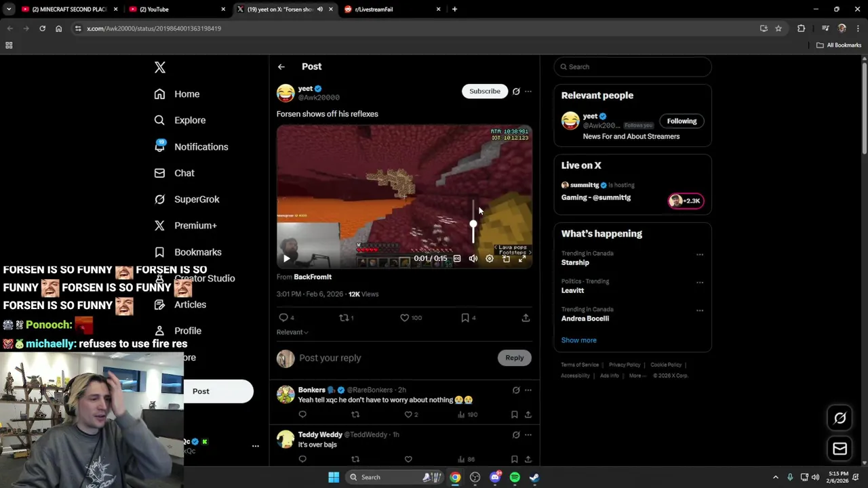Screen dimensions: 868x488
Task: Open Explore in X sidebar
Action: (x=179, y=120)
